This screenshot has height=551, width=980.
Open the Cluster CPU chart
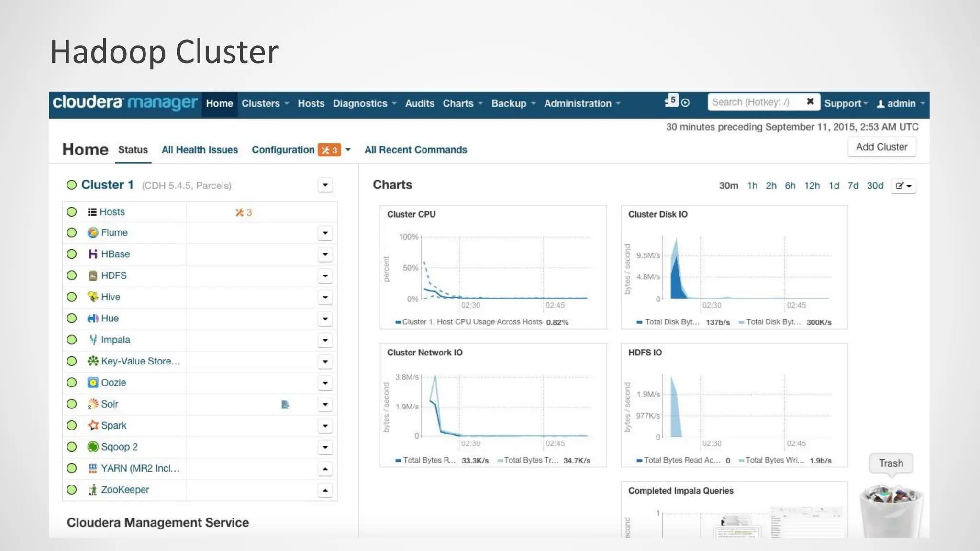pyautogui.click(x=493, y=267)
